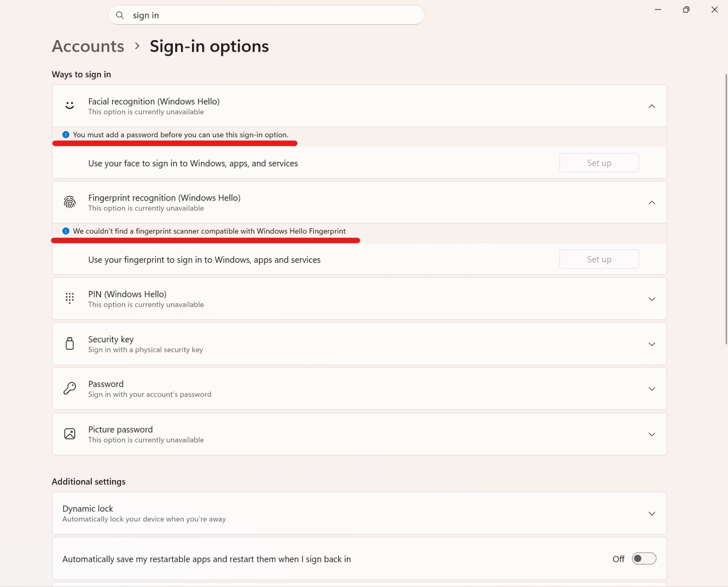
Task: Click the PIN keypad dots icon
Action: pos(70,298)
